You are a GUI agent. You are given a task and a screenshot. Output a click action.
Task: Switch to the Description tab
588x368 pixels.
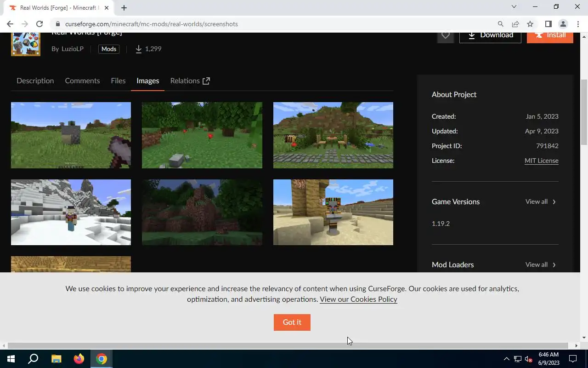(x=35, y=80)
